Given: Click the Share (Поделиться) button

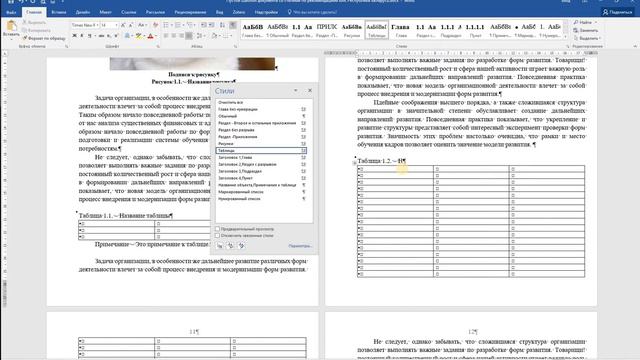Looking at the screenshot, I should click(617, 12).
